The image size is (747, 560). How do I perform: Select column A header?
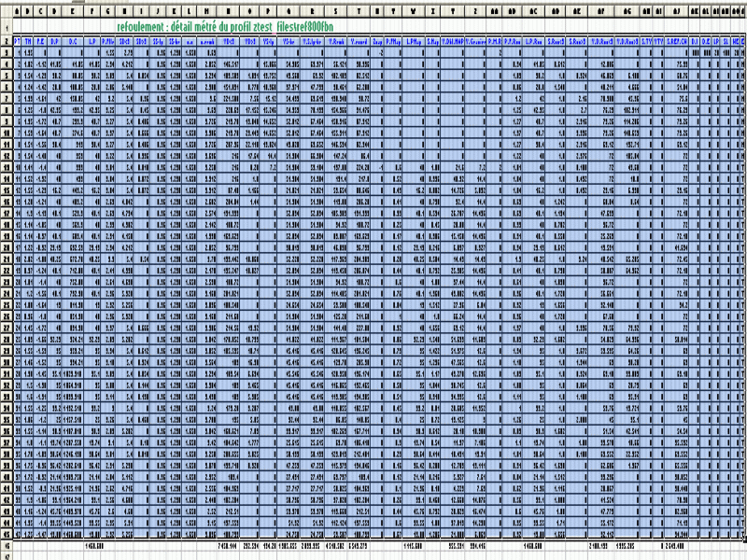(x=17, y=10)
